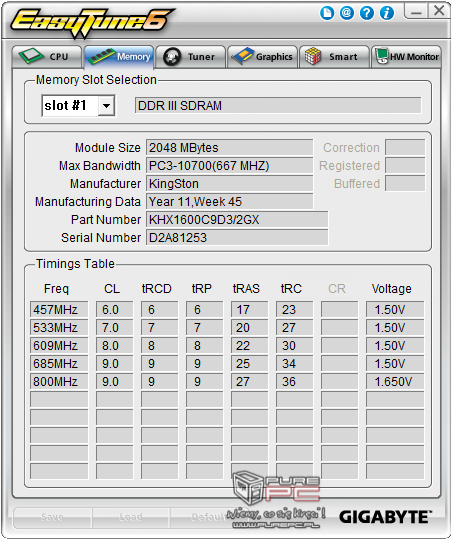The width and height of the screenshot is (452, 540).
Task: Click tRAS value 17
Action: click(x=249, y=310)
